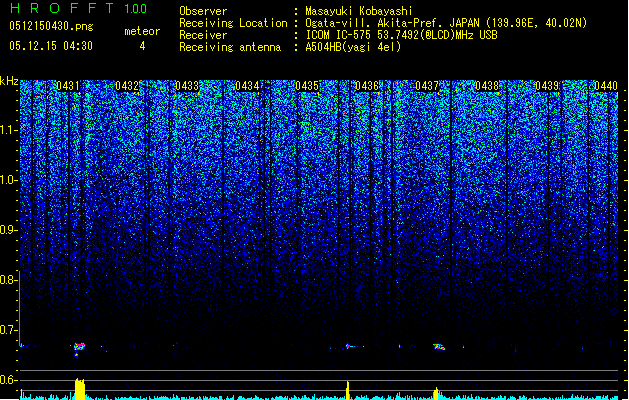Click the meteor echo near 0431

tap(79, 348)
